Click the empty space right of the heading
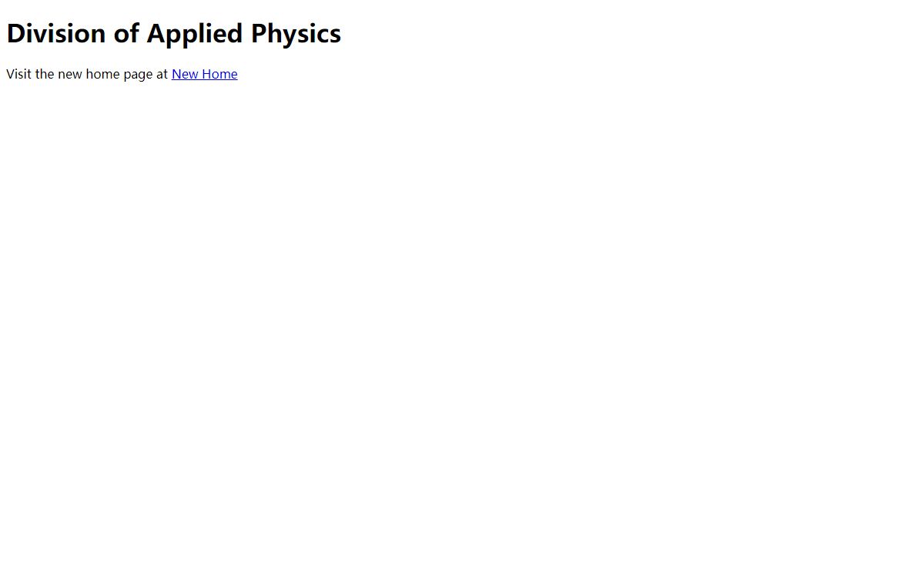This screenshot has width=924, height=570. pos(631,33)
